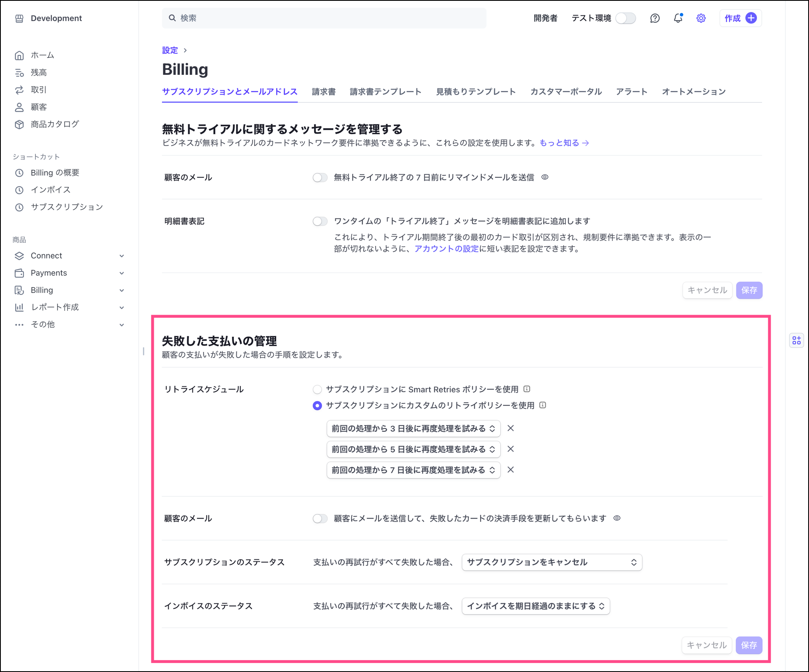
Task: Click the 商品カタログ box icon
Action: pos(19,124)
